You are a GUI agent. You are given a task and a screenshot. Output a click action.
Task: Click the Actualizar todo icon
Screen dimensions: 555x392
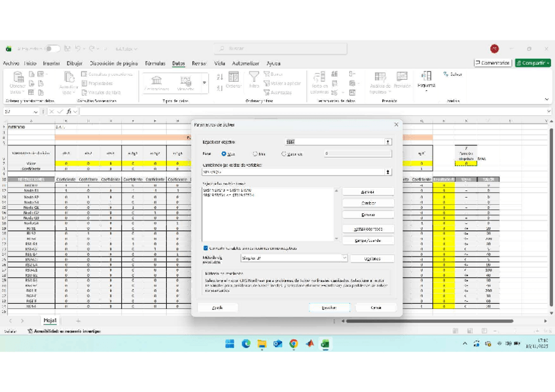[x=69, y=80]
